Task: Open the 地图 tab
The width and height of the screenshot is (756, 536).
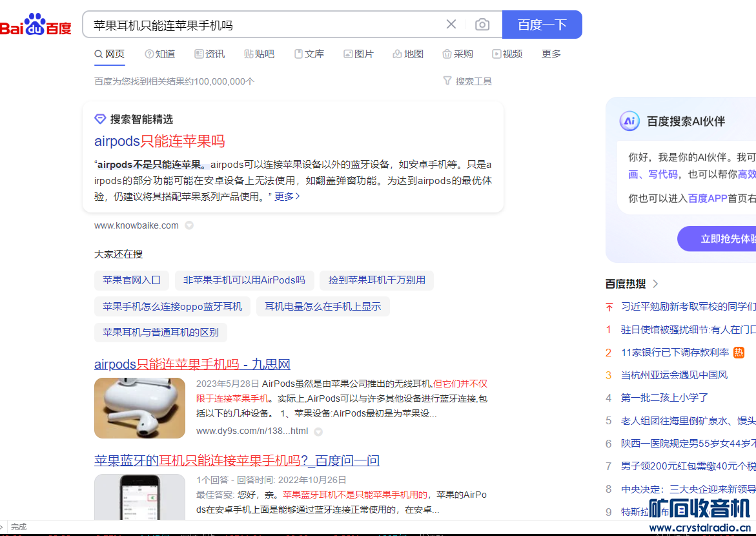Action: pos(409,54)
